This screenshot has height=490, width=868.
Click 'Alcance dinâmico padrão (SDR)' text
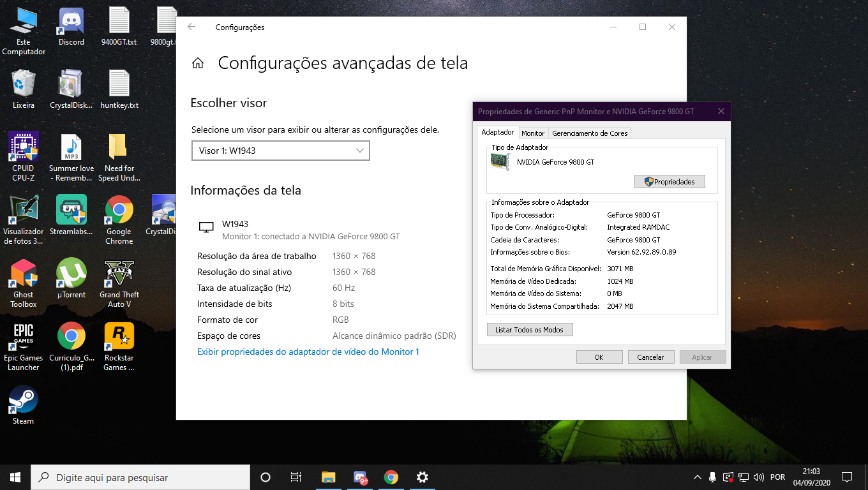(x=394, y=336)
